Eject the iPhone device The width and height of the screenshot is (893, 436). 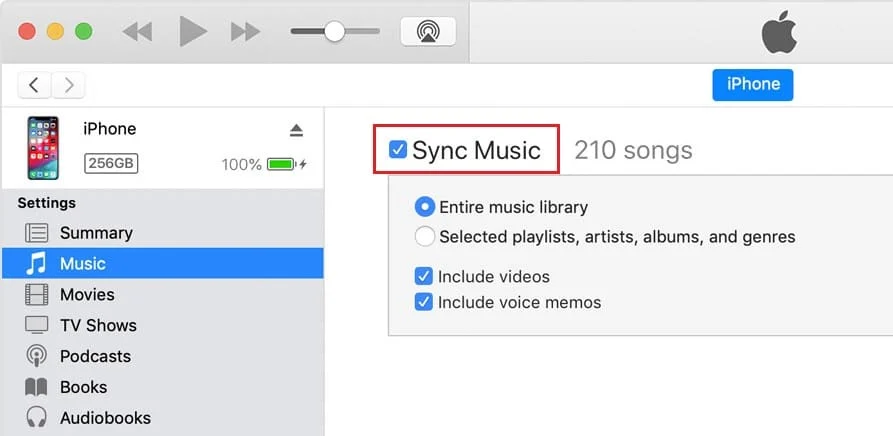coord(296,130)
